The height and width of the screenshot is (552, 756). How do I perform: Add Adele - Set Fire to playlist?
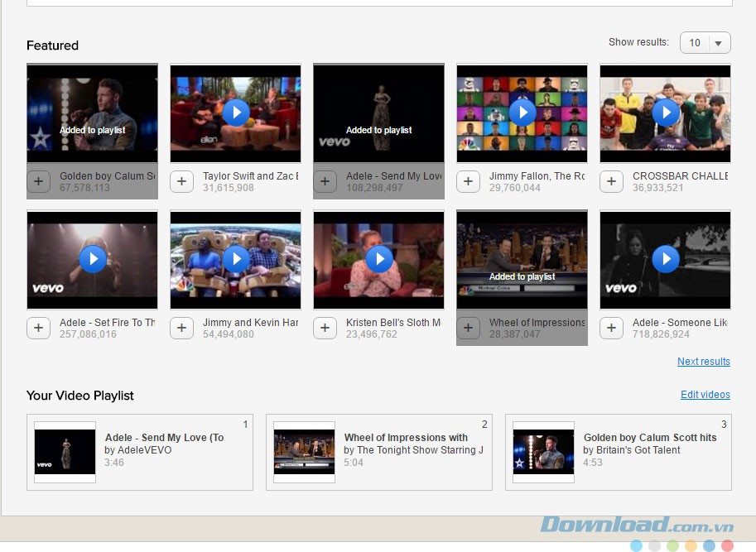click(x=39, y=328)
